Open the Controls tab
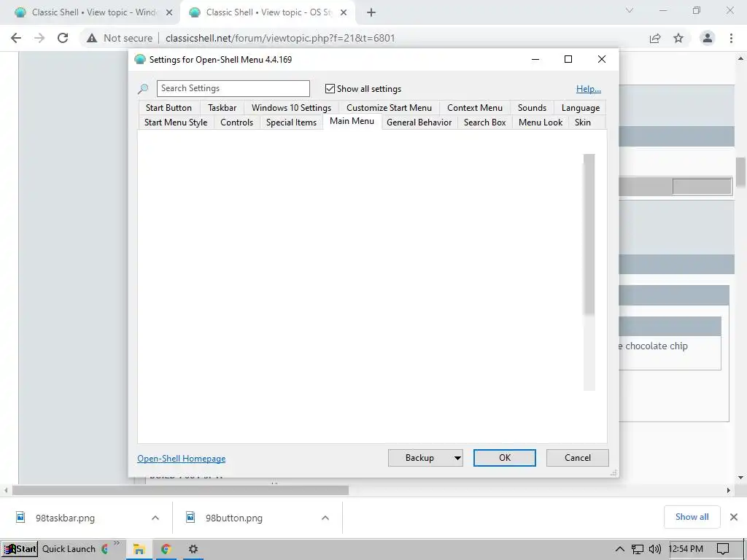 coord(236,122)
